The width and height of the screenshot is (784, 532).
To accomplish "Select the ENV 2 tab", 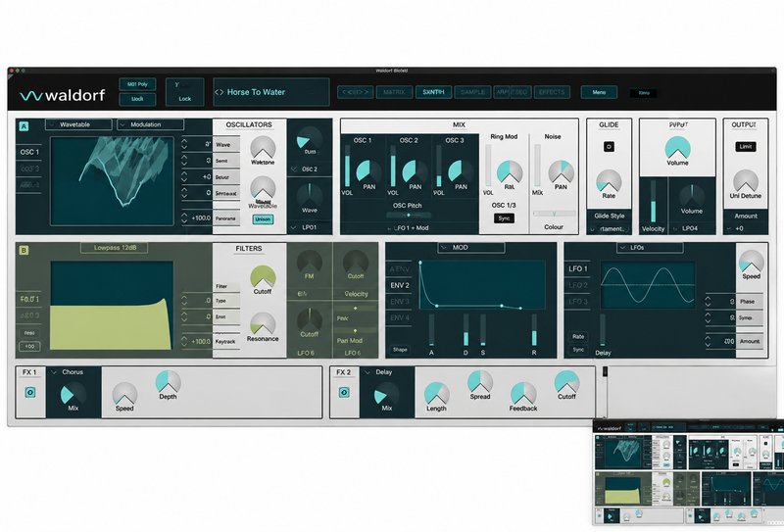I will (x=400, y=285).
